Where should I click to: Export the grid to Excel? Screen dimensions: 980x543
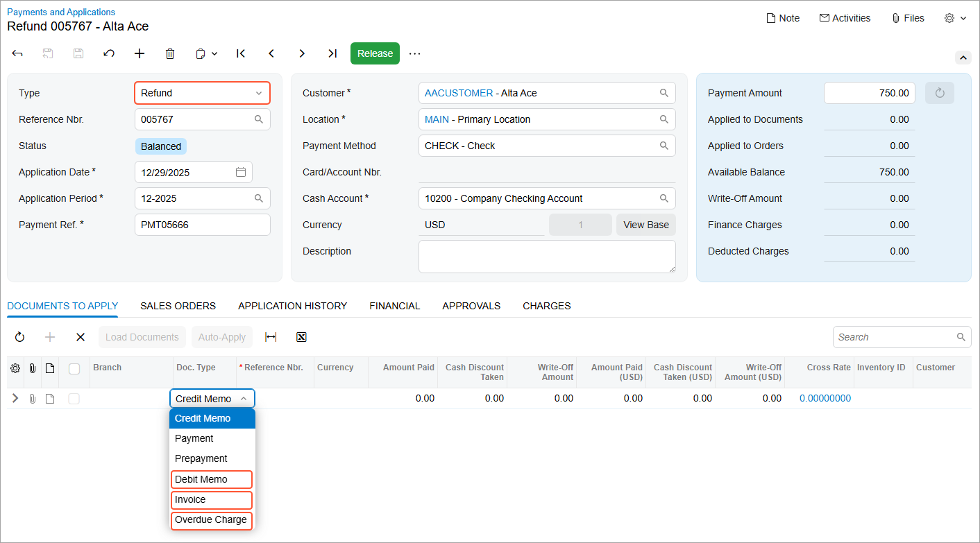[301, 337]
